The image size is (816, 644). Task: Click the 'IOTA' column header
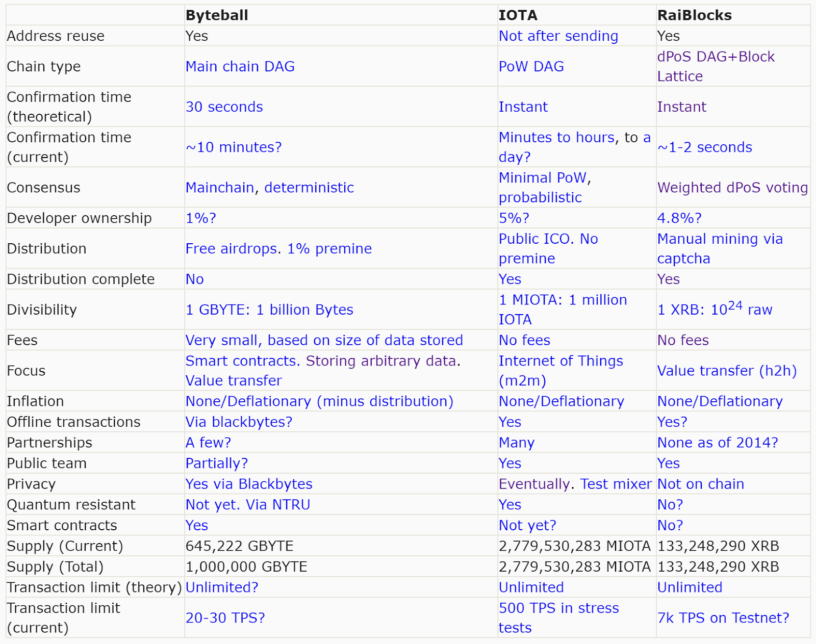[x=518, y=15]
